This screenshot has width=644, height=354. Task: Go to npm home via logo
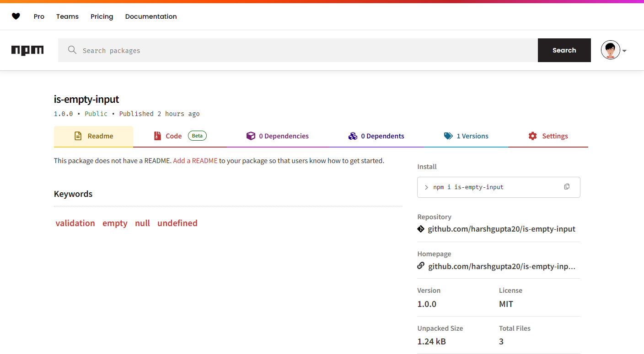27,50
